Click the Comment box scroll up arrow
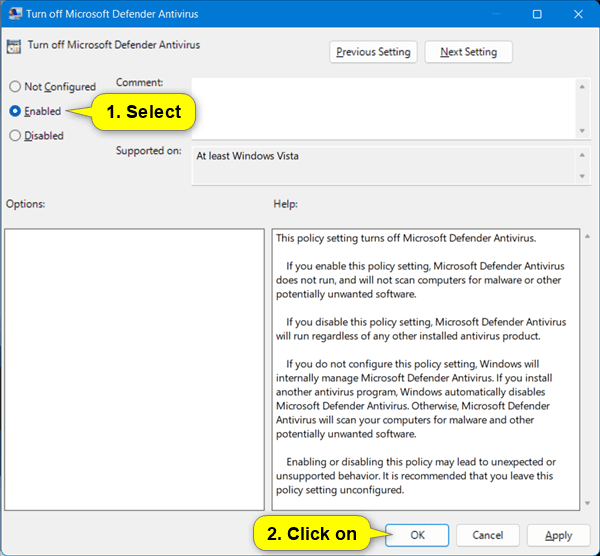600x556 pixels. pos(582,87)
